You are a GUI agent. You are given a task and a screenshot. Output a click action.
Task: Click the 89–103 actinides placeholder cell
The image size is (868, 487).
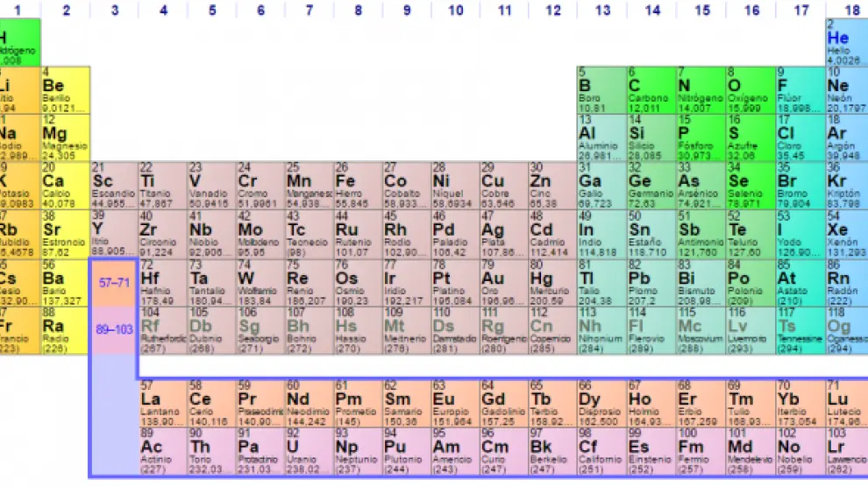tap(113, 330)
